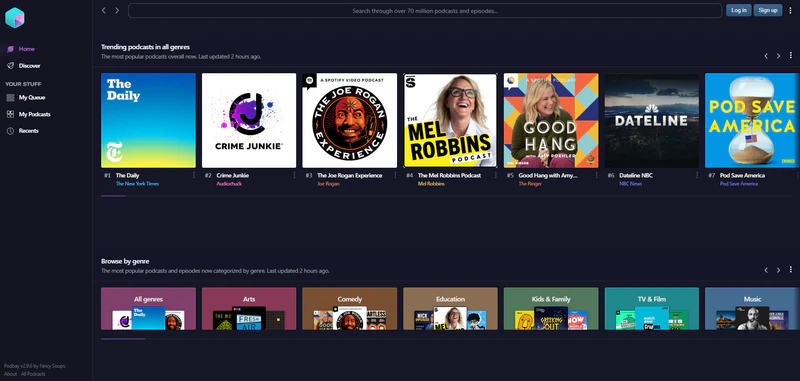Focus the podcast search field
The image size is (800, 381).
[425, 11]
